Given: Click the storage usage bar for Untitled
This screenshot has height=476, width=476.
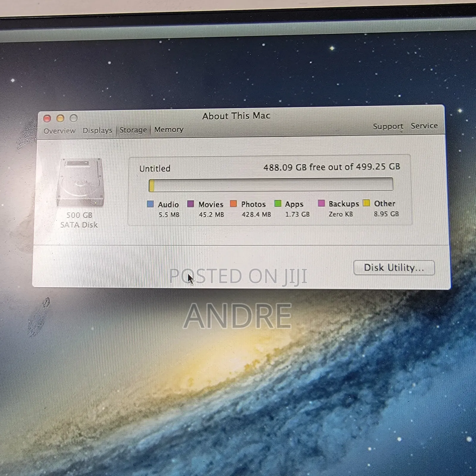Looking at the screenshot, I should pos(271,185).
